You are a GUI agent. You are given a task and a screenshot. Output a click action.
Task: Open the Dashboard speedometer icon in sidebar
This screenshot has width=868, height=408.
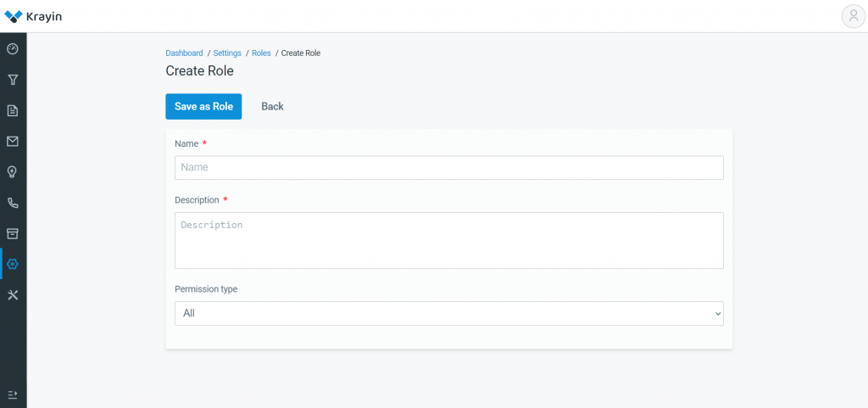tap(13, 49)
